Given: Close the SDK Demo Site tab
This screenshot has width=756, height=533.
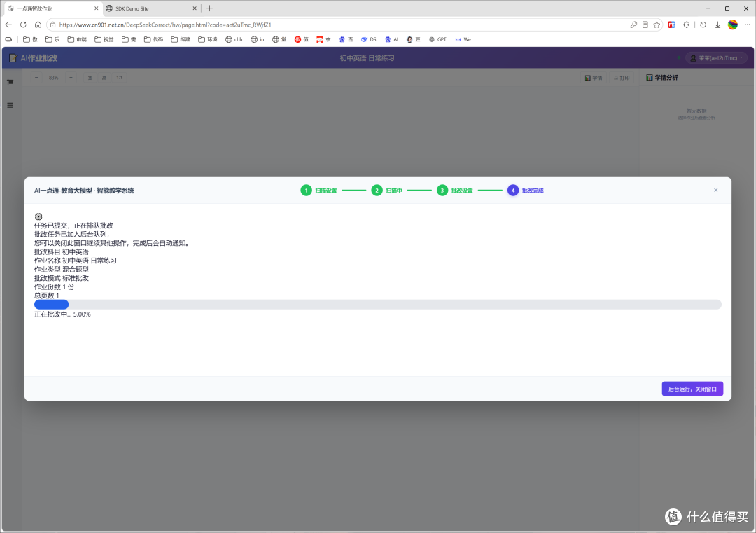Looking at the screenshot, I should tap(195, 8).
